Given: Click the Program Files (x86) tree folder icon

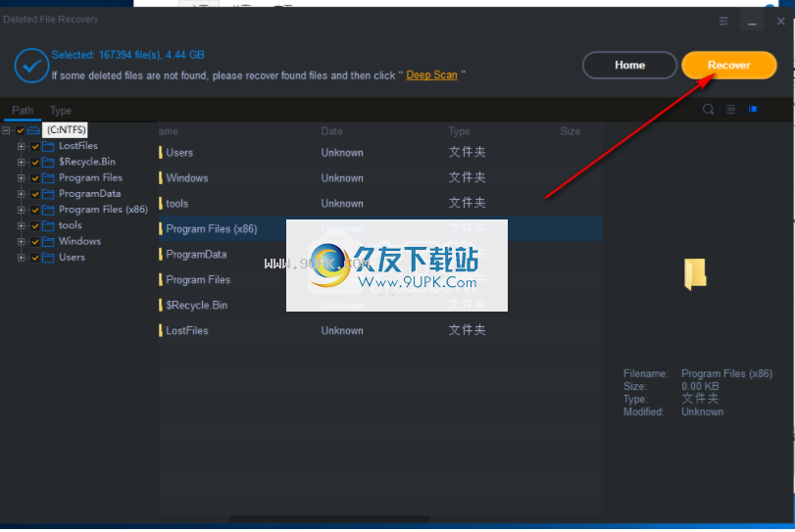Looking at the screenshot, I should pos(48,210).
